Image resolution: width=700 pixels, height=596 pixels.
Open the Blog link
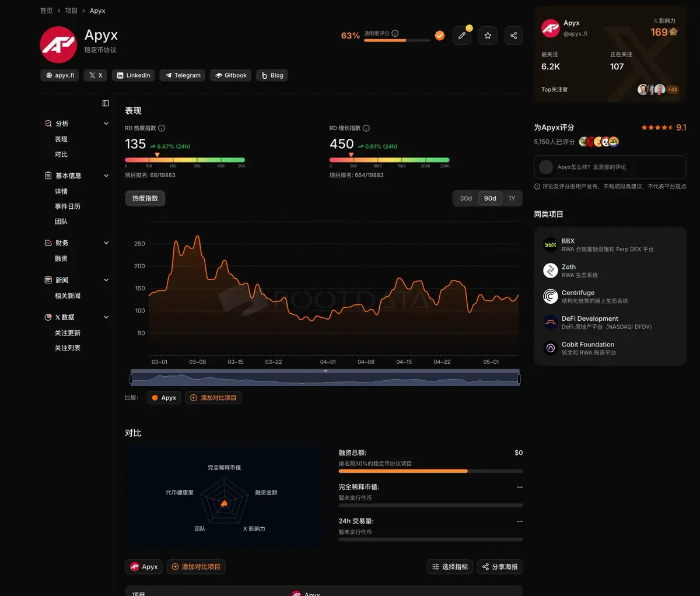point(272,75)
